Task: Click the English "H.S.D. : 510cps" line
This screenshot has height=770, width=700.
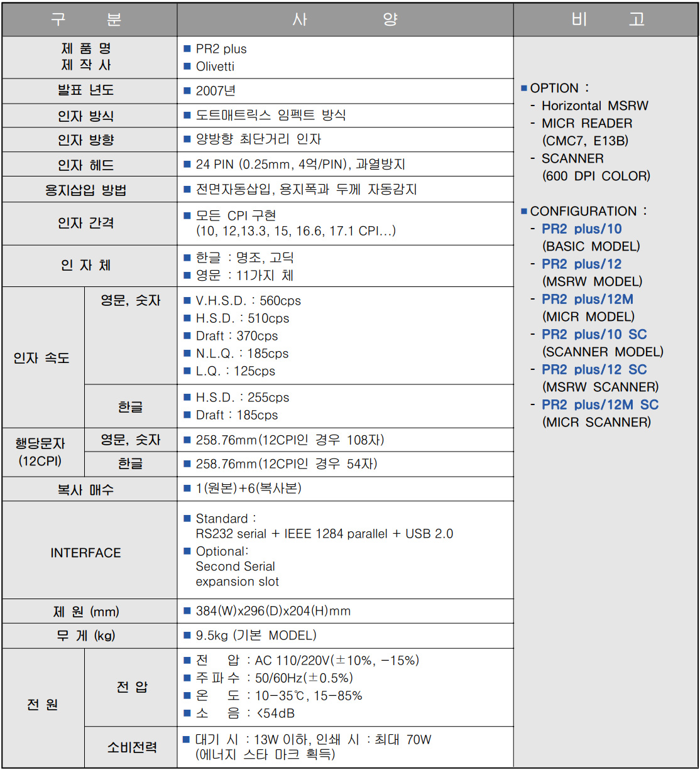Action: coord(243,318)
